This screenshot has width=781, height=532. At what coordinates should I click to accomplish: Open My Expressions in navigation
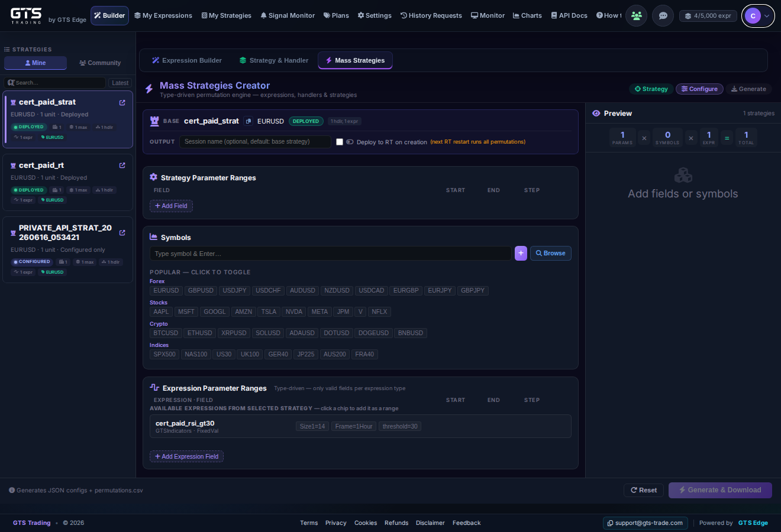coord(163,15)
